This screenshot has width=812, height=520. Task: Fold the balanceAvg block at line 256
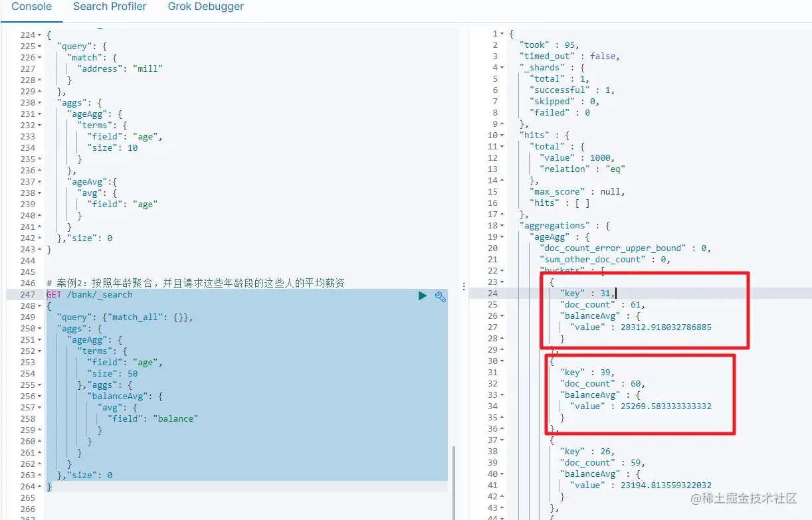pyautogui.click(x=39, y=396)
